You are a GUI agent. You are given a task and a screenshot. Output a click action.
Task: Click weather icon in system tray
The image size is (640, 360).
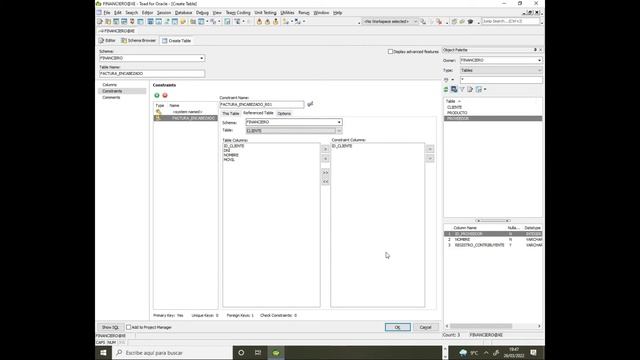pyautogui.click(x=463, y=353)
